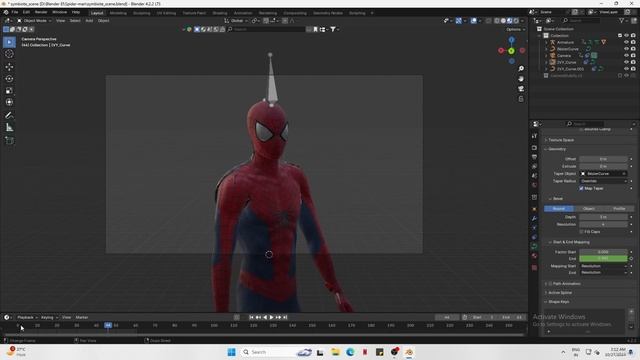
Task: Select the Move tool
Action: pyautogui.click(x=9, y=67)
